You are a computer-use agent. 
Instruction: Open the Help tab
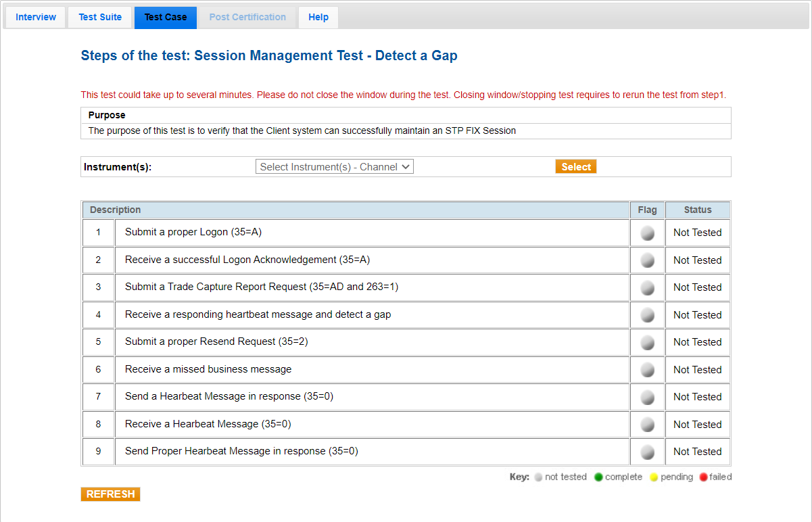[x=318, y=18]
